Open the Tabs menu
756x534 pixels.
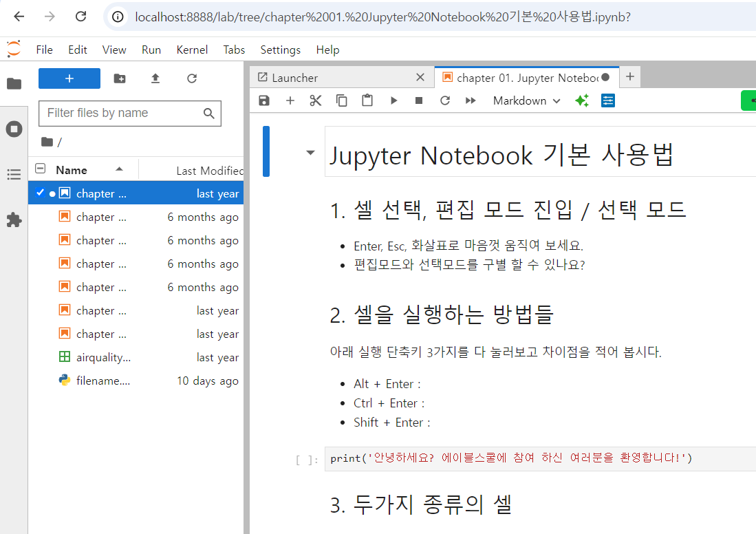(234, 50)
